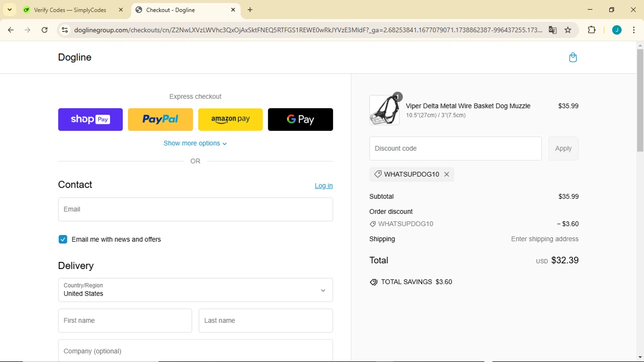Open a new browser tab
Viewport: 644px width, 362px height.
click(250, 10)
